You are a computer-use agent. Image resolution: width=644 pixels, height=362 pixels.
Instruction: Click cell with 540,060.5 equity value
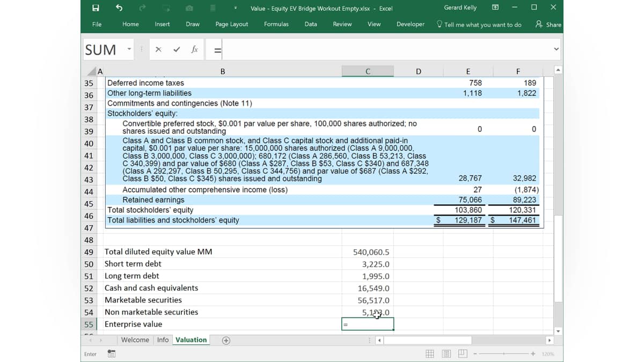coord(368,252)
